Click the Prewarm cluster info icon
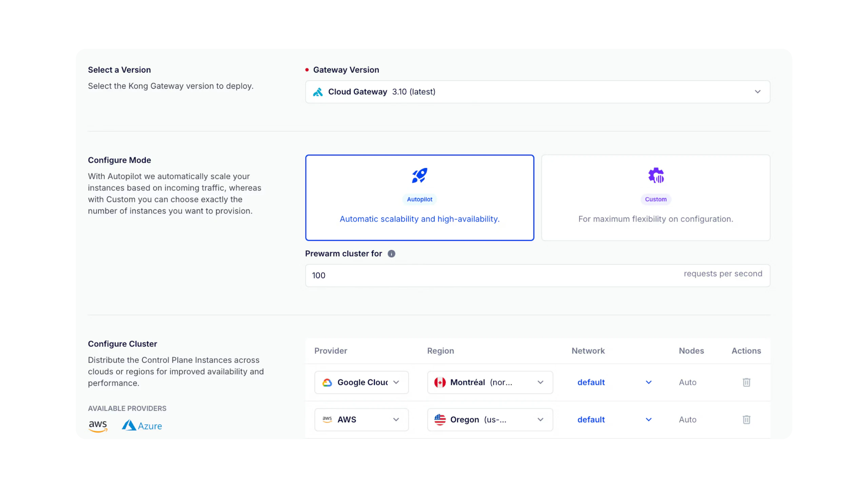 click(391, 253)
